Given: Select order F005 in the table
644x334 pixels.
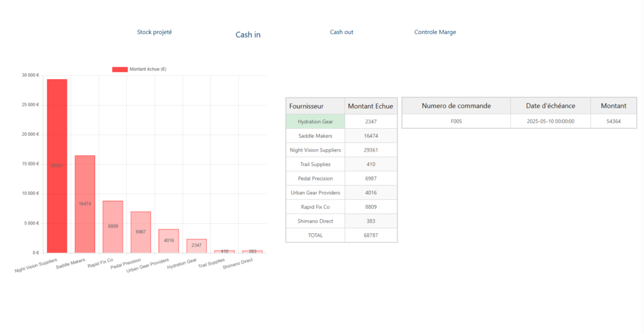Looking at the screenshot, I should [456, 121].
